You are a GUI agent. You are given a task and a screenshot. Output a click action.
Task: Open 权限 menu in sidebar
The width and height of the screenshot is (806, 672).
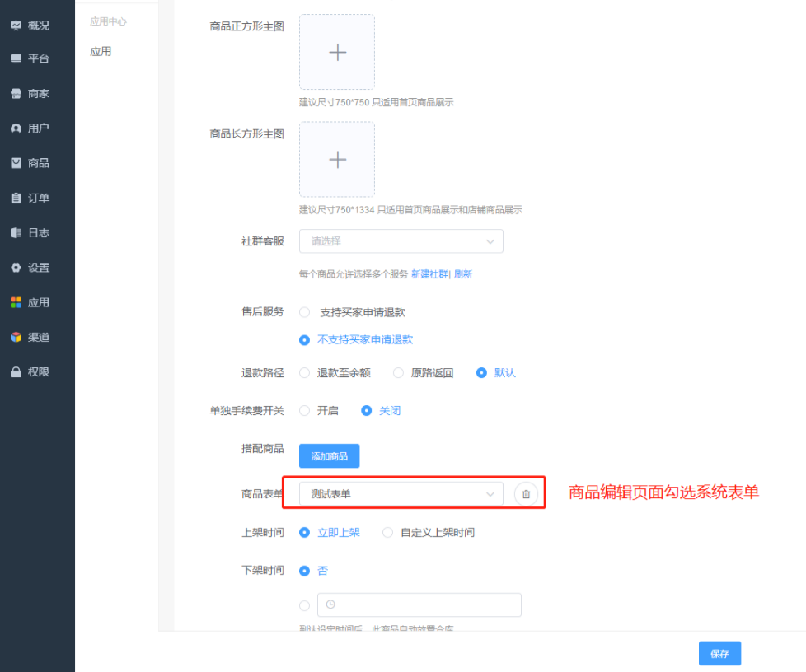[x=37, y=372]
